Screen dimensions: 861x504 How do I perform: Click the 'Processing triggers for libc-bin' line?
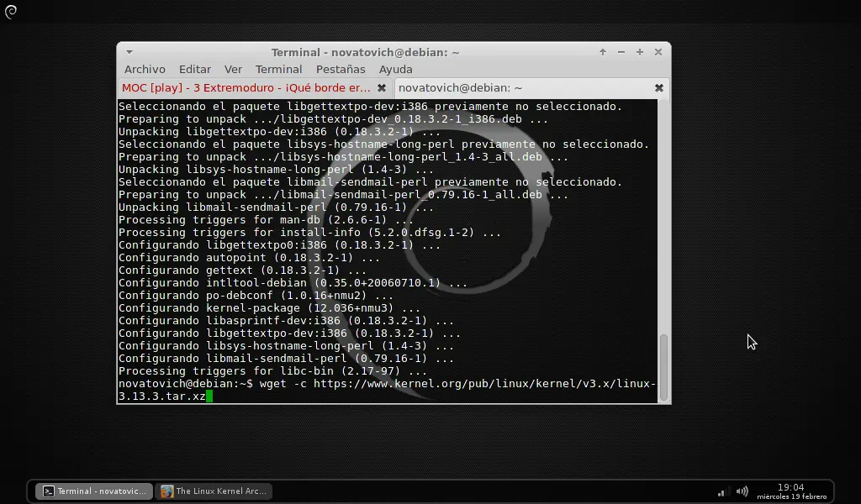(272, 371)
